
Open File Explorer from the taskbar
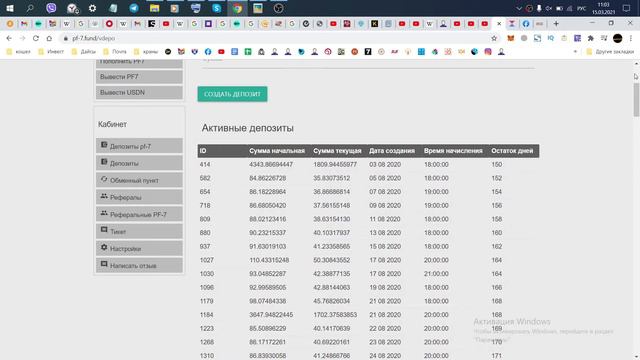[154, 8]
